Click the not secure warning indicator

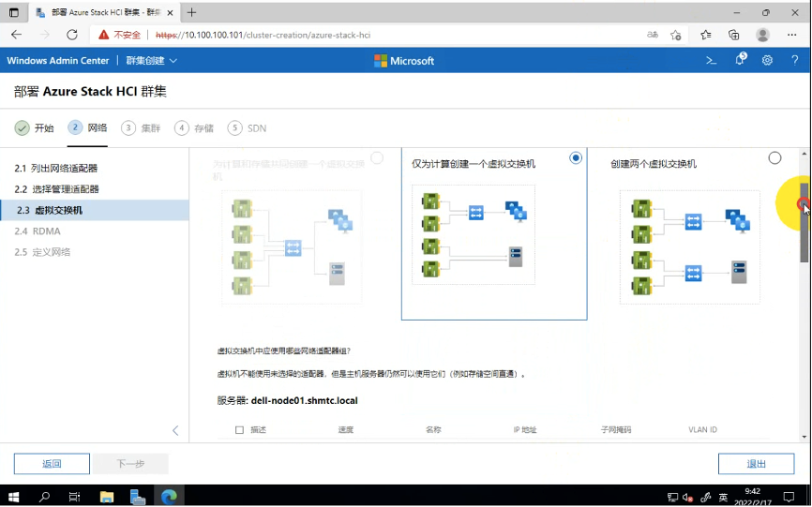120,35
